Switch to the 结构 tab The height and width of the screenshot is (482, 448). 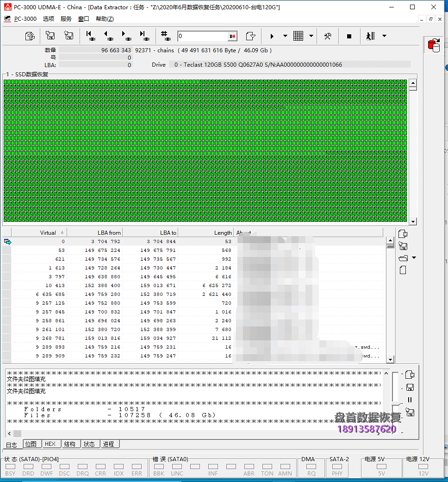tap(70, 444)
